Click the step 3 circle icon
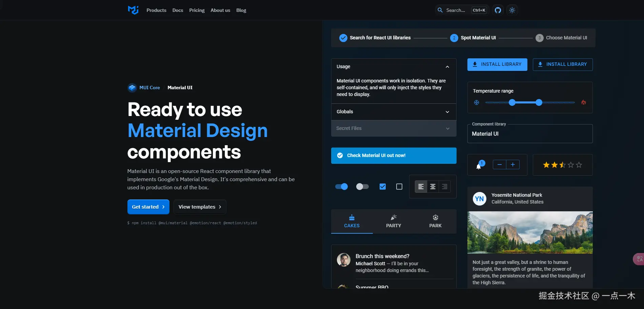The width and height of the screenshot is (644, 309). tap(540, 38)
